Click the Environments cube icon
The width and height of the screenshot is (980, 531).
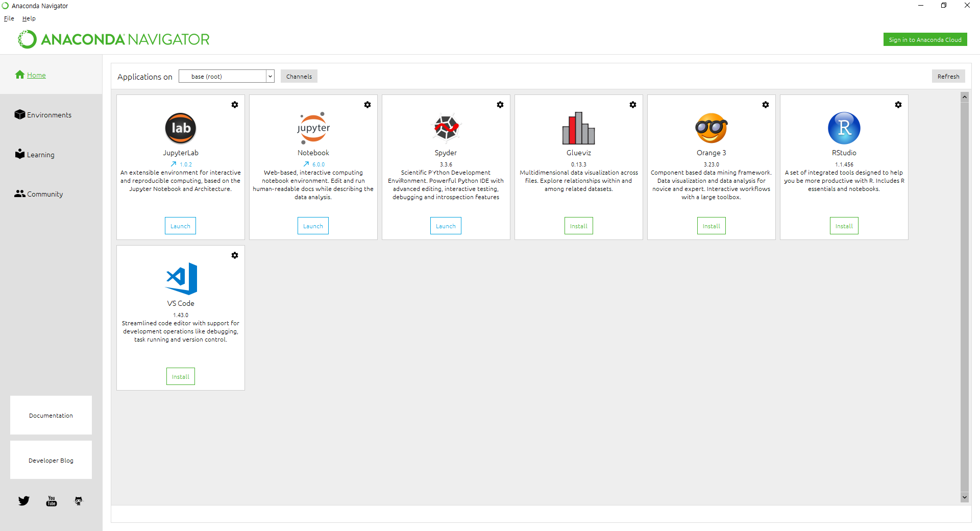pos(20,114)
